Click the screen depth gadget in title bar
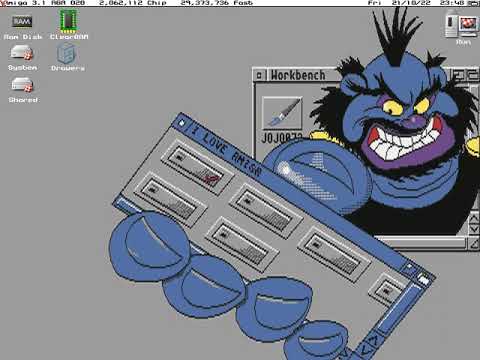Image resolution: width=480 pixels, height=360 pixels. (x=473, y=3)
